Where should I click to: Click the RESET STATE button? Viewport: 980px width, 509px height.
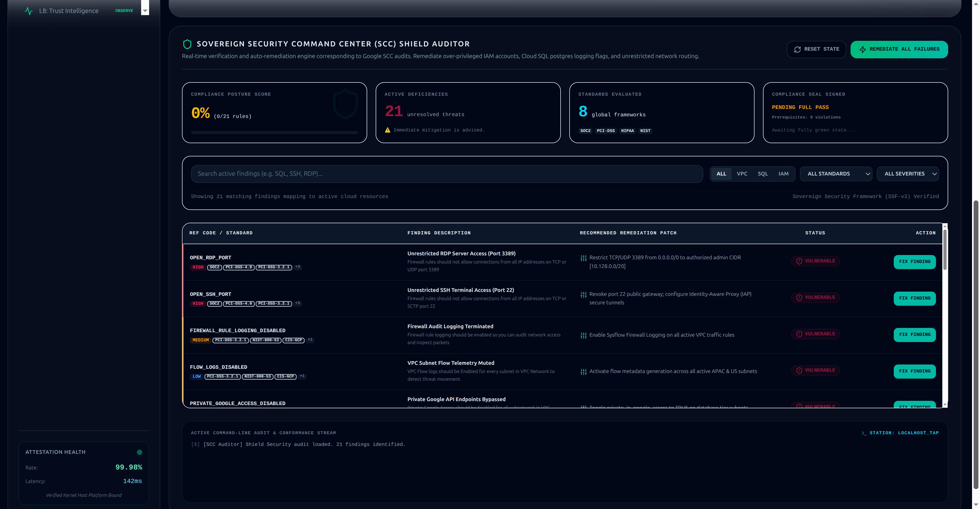816,49
